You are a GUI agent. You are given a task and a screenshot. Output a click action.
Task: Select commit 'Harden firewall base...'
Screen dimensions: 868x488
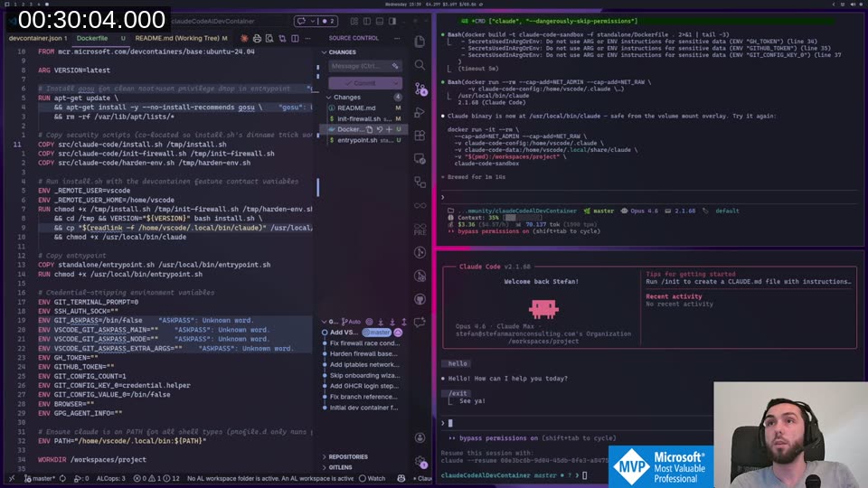[x=363, y=353]
